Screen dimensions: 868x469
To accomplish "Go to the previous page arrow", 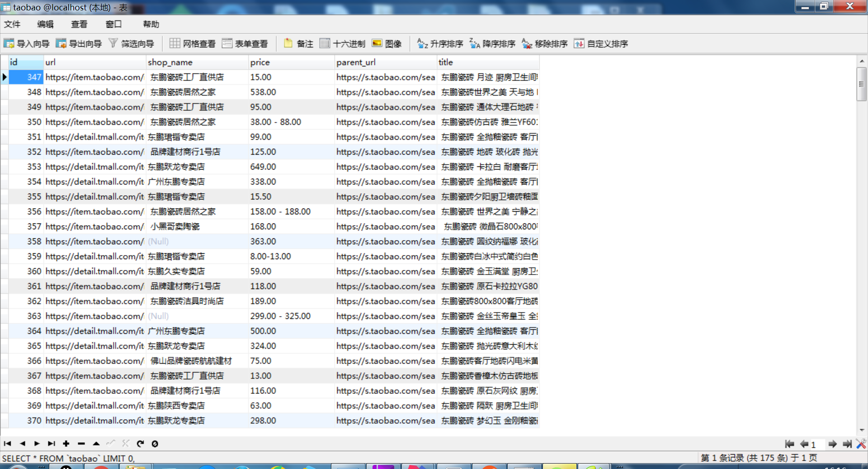I will (804, 444).
